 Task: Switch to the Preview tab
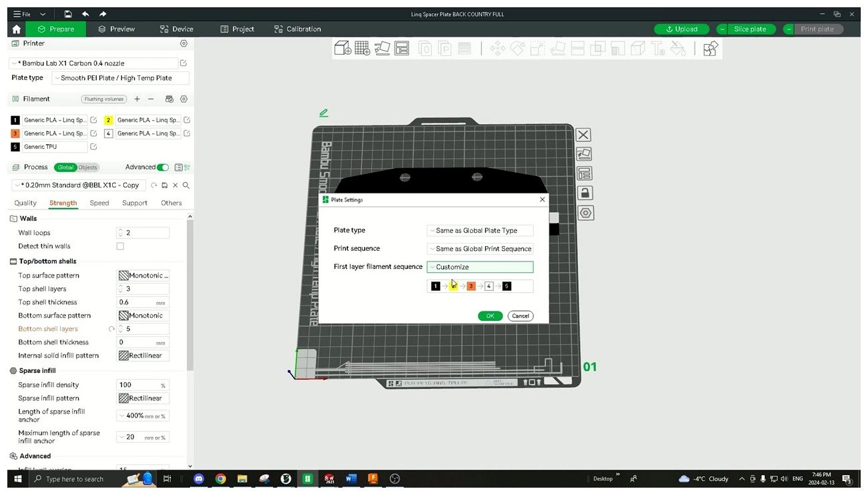click(x=116, y=29)
